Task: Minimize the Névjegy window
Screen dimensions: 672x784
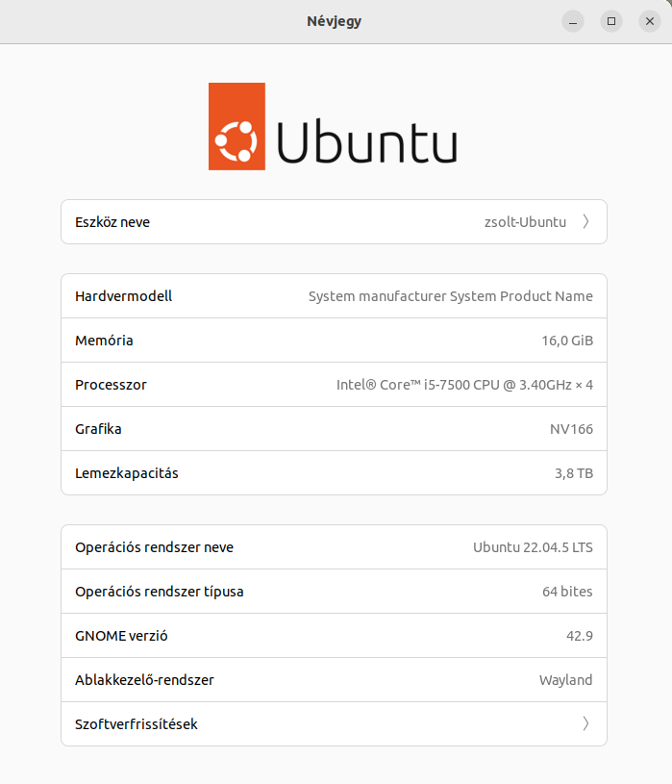Action: [x=573, y=21]
